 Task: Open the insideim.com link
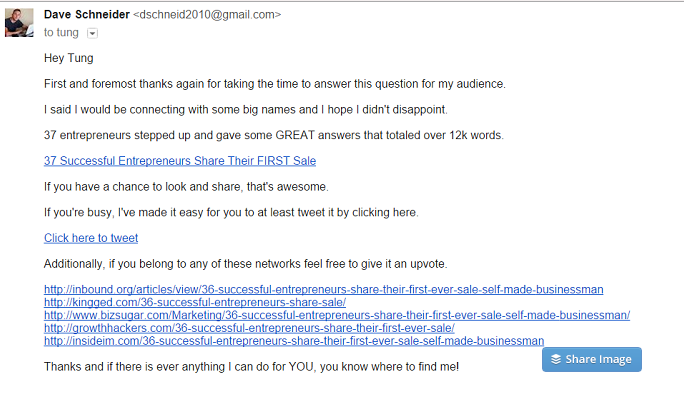294,341
